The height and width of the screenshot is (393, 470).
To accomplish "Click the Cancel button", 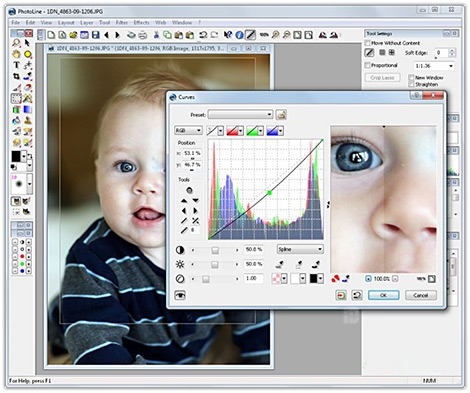I will point(421,295).
